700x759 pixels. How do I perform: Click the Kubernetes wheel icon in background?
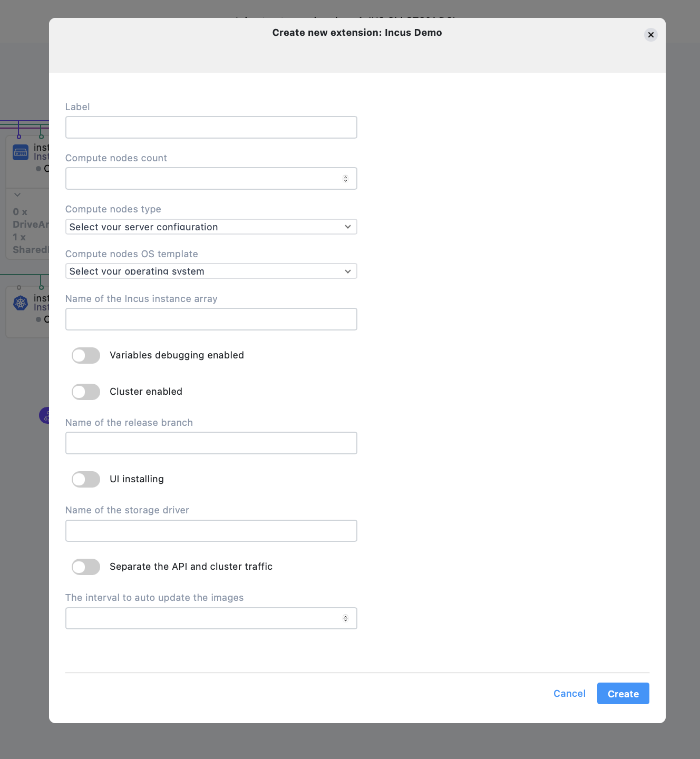click(21, 303)
